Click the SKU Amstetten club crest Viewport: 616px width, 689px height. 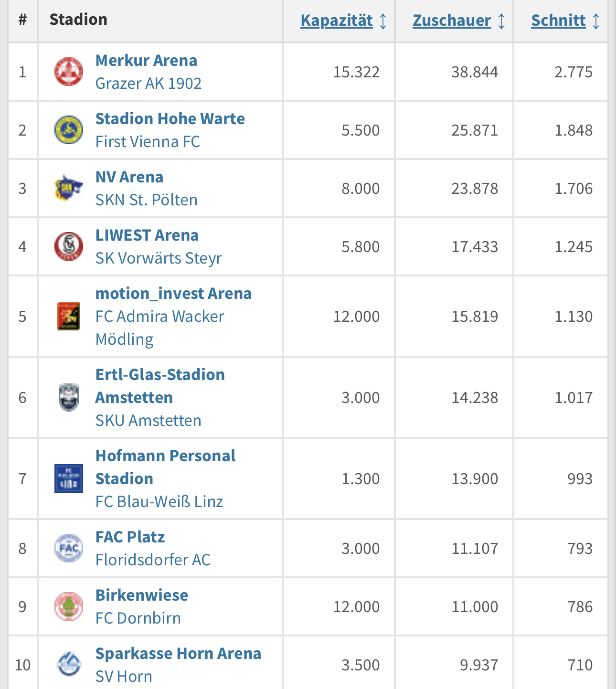69,397
